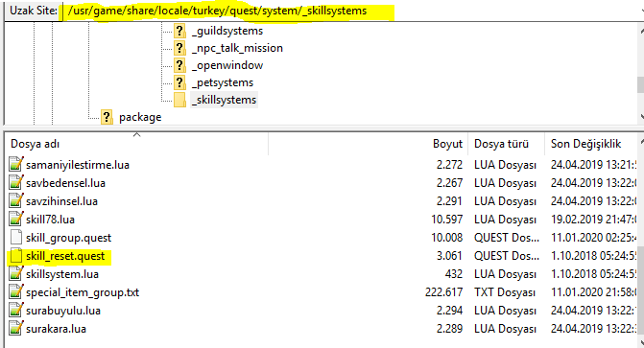Image resolution: width=644 pixels, height=348 pixels.
Task: Click the 3.061 size value
Action: 449,256
